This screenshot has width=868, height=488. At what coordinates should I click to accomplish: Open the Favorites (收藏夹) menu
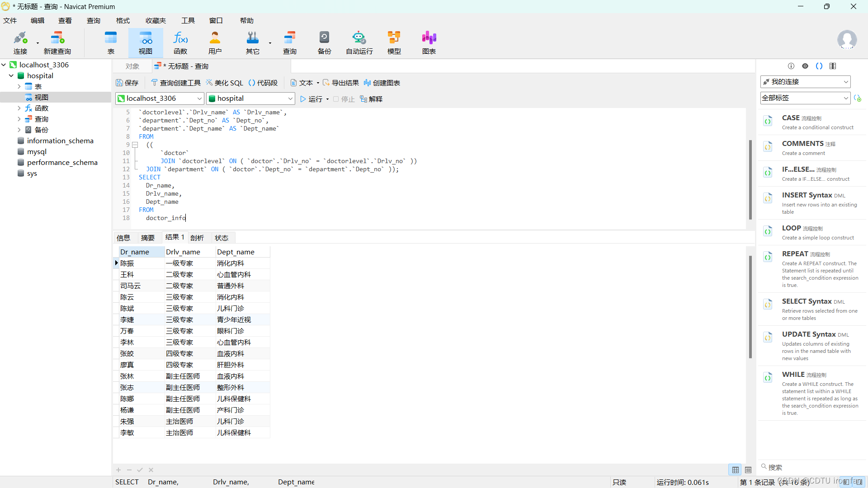[156, 20]
